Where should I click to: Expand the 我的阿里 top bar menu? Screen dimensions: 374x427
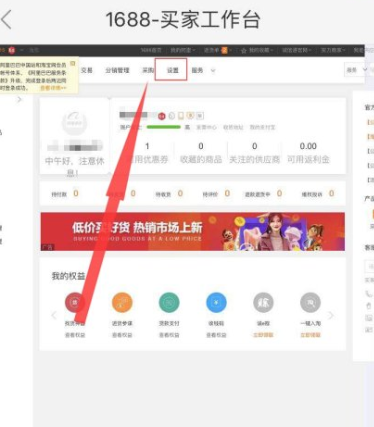(183, 50)
